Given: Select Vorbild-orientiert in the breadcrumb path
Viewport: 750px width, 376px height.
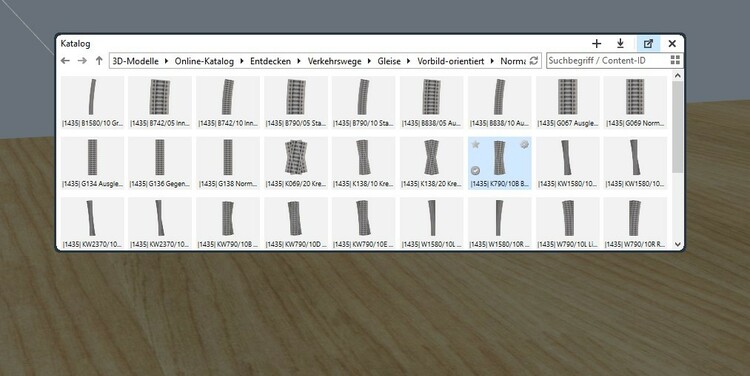Looking at the screenshot, I should (x=451, y=61).
